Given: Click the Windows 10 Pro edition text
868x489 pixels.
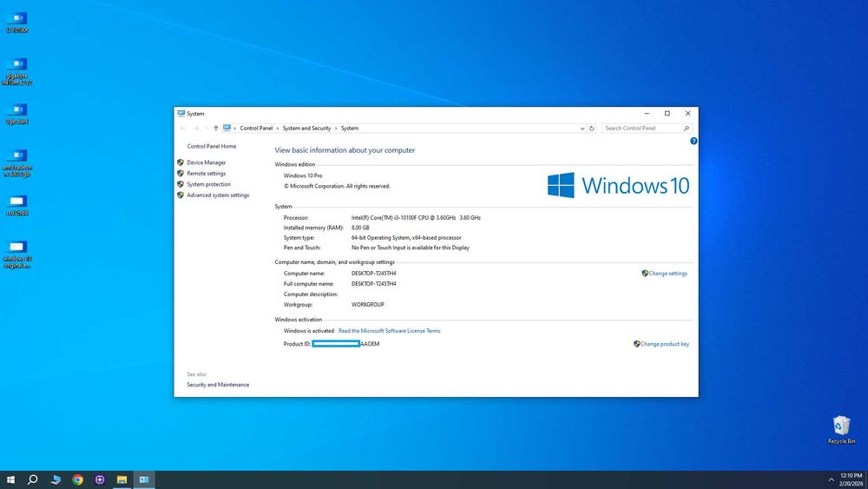Looking at the screenshot, I should point(303,175).
